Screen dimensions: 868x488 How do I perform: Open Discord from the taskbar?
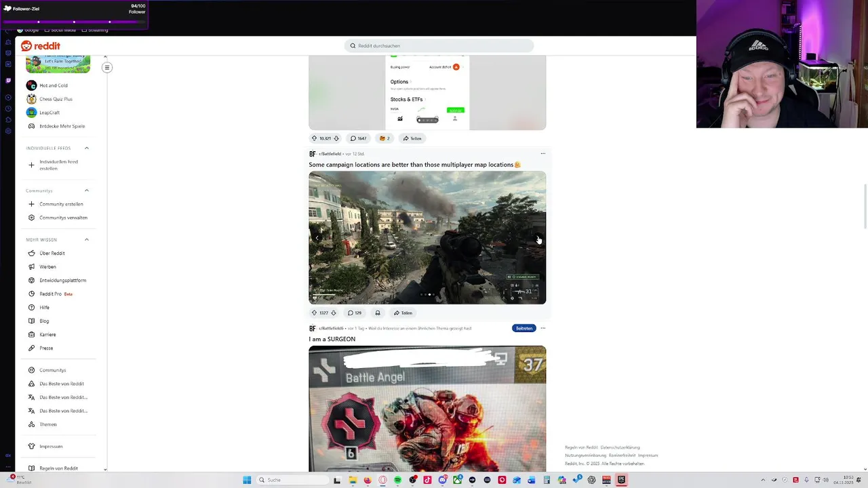pos(442,480)
